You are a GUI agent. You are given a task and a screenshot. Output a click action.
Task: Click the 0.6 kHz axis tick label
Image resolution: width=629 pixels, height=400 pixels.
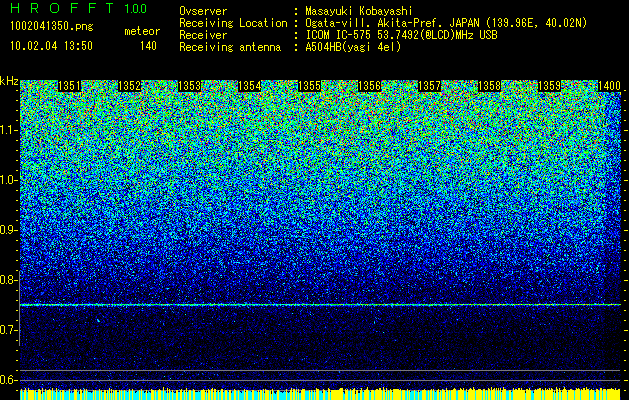coord(7,380)
